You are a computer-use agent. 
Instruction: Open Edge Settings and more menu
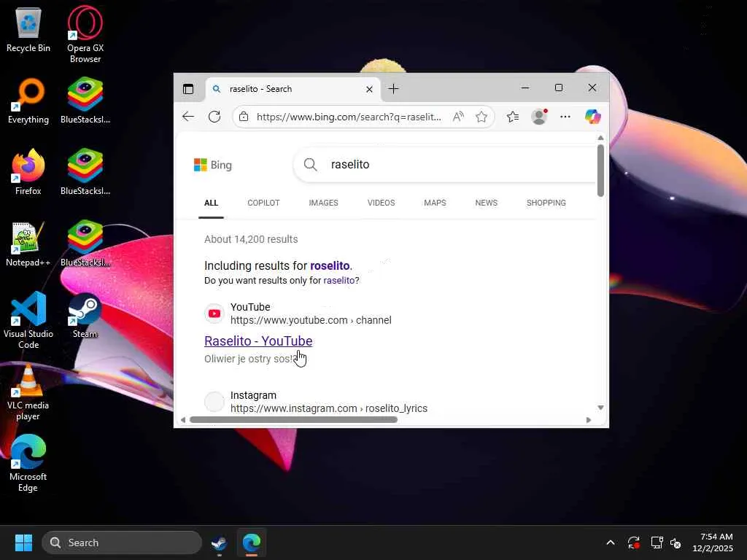click(565, 117)
